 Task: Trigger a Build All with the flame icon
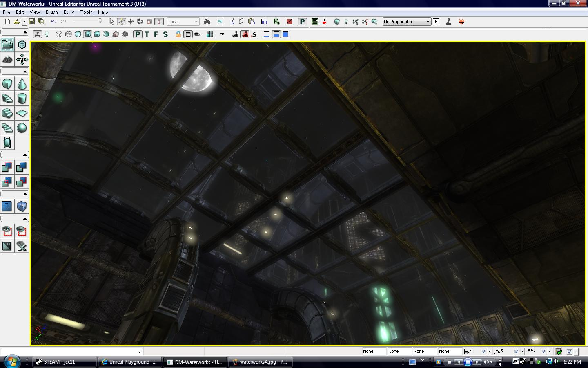461,21
